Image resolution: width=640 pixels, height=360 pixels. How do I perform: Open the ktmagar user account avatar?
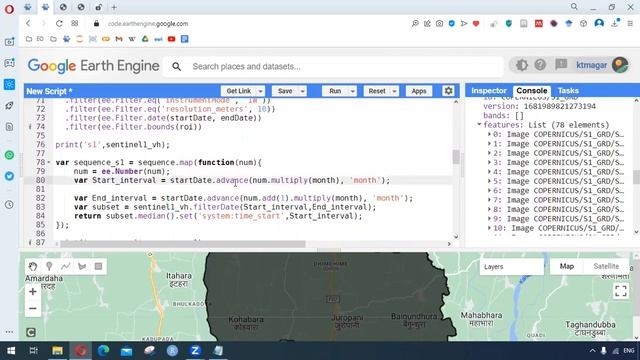pyautogui.click(x=620, y=65)
